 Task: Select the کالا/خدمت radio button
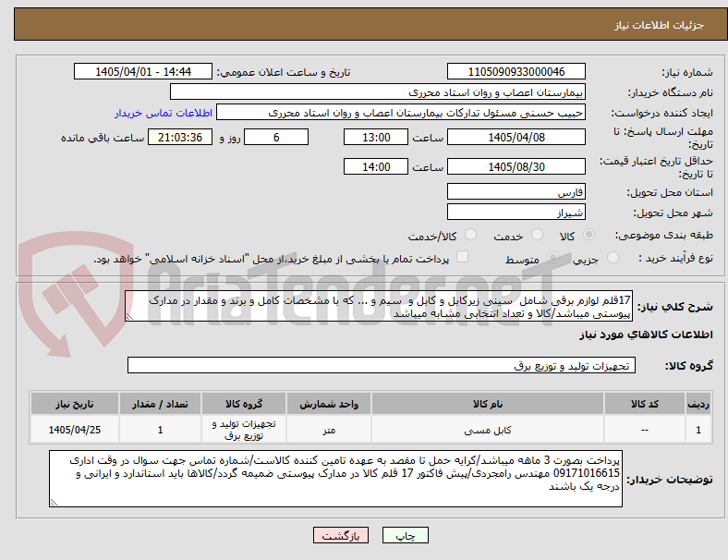point(471,235)
